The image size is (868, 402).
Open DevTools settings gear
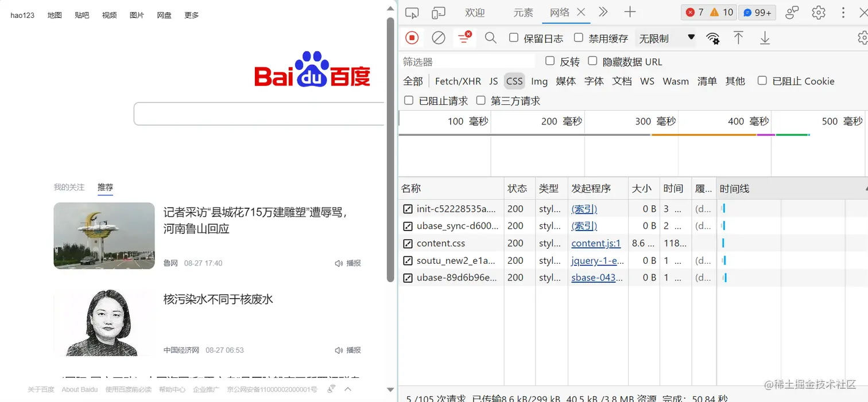(x=819, y=12)
